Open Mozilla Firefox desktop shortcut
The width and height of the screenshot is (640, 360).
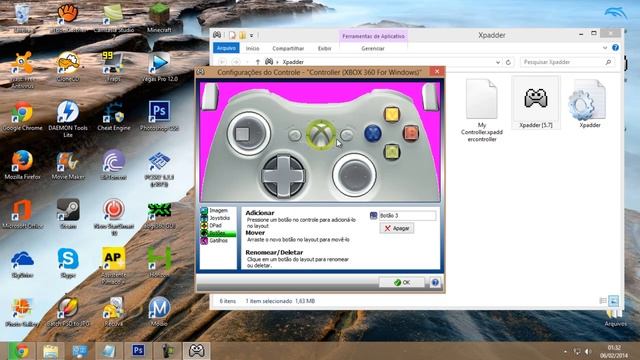(x=22, y=165)
